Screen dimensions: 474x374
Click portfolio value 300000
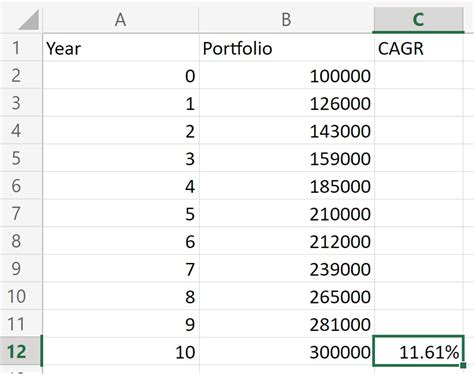(287, 352)
